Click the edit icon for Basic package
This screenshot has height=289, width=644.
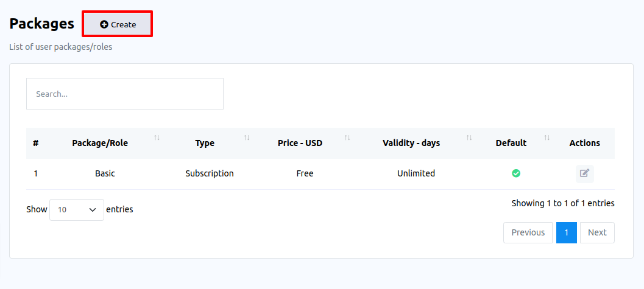point(584,173)
